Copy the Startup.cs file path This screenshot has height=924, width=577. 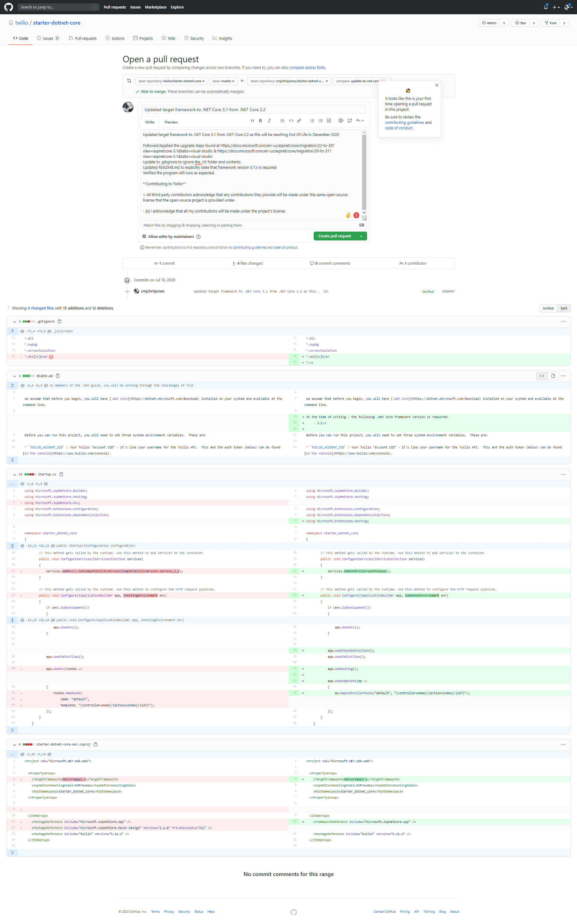click(x=61, y=474)
